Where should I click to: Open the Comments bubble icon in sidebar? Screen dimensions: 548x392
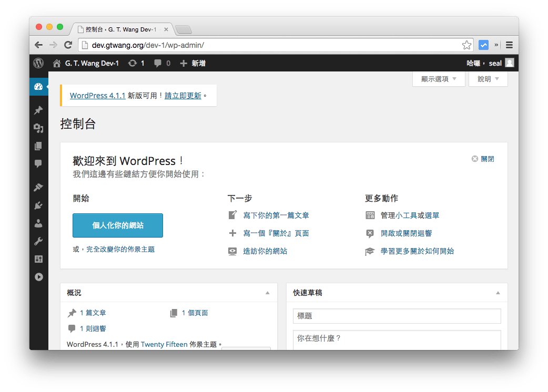38,163
